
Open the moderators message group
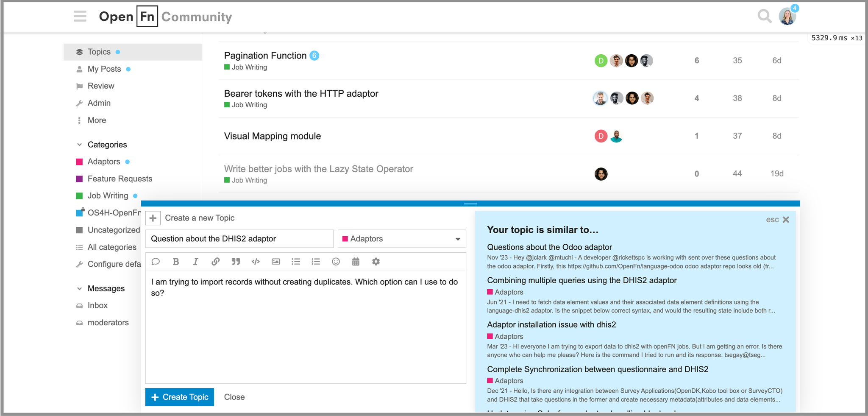108,323
